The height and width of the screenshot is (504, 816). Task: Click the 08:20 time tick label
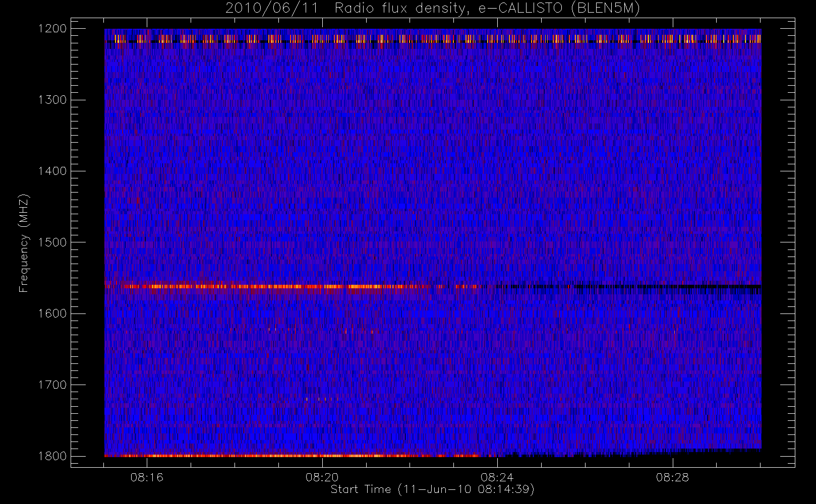(x=322, y=477)
